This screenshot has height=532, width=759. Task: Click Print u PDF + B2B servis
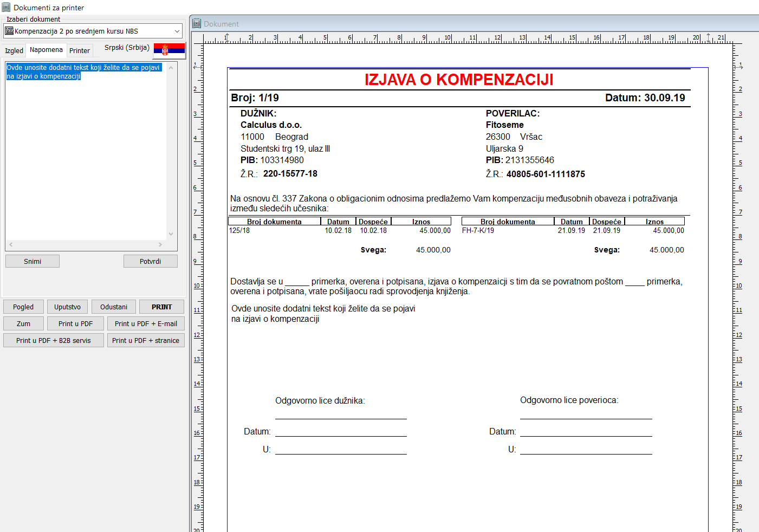pyautogui.click(x=53, y=340)
